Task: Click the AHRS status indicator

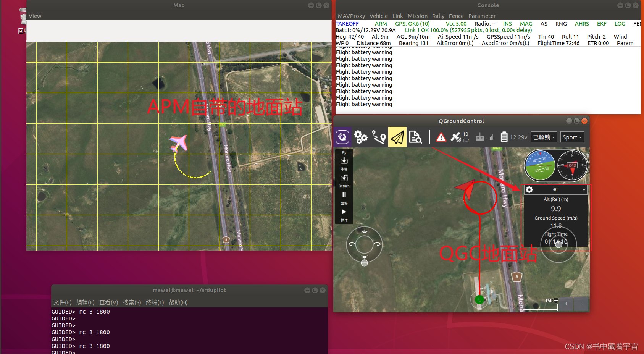Action: [x=582, y=24]
